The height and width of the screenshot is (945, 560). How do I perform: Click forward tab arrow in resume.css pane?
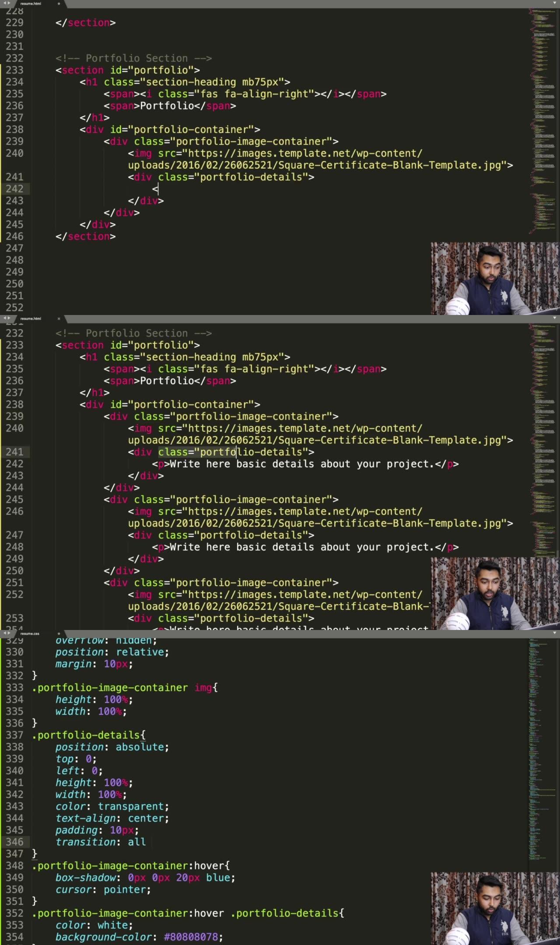click(9, 633)
